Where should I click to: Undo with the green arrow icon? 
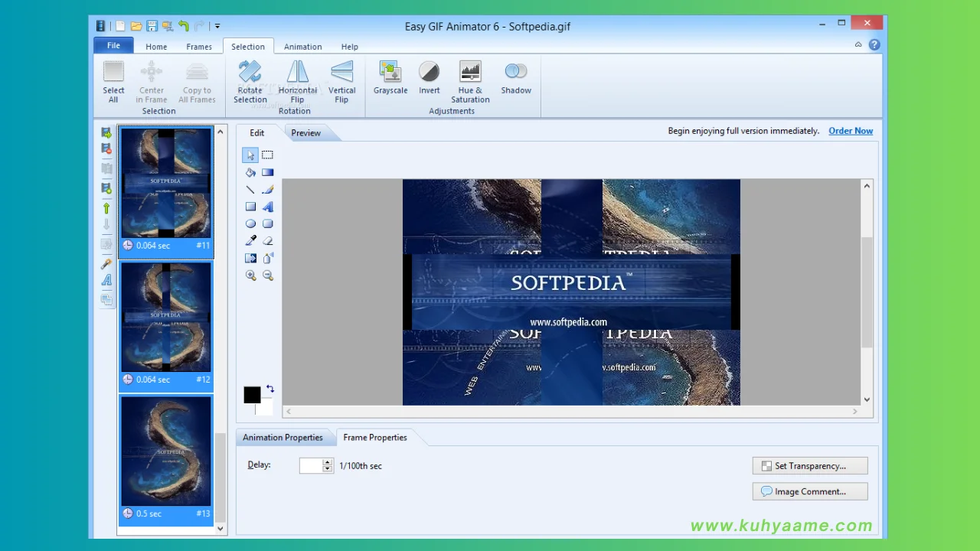coord(184,26)
